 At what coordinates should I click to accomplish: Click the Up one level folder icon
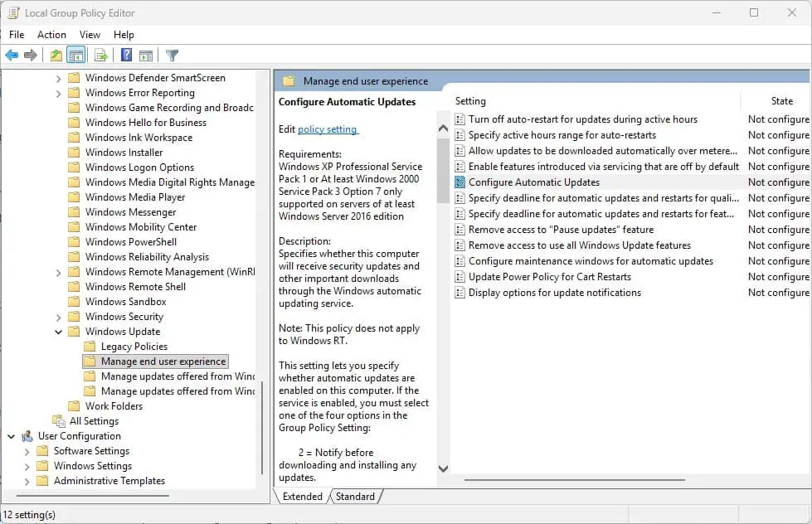pyautogui.click(x=56, y=56)
